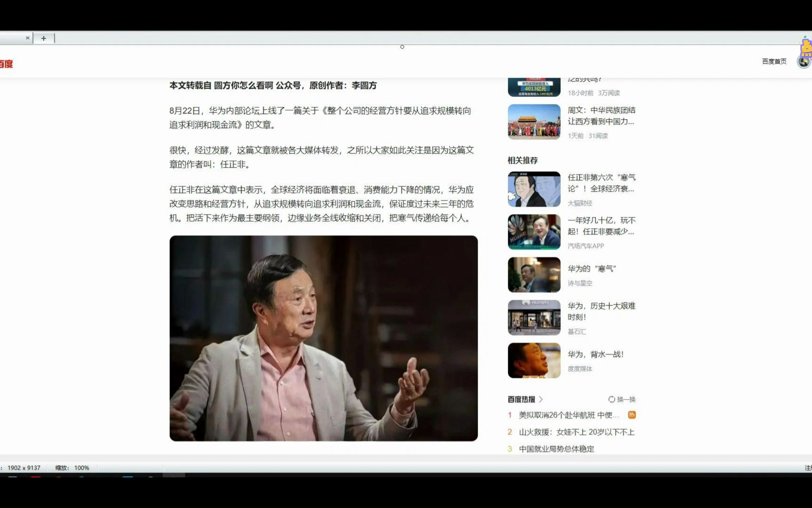This screenshot has width=812, height=508.
Task: Open cartoon portrait thumbnail
Action: click(534, 189)
